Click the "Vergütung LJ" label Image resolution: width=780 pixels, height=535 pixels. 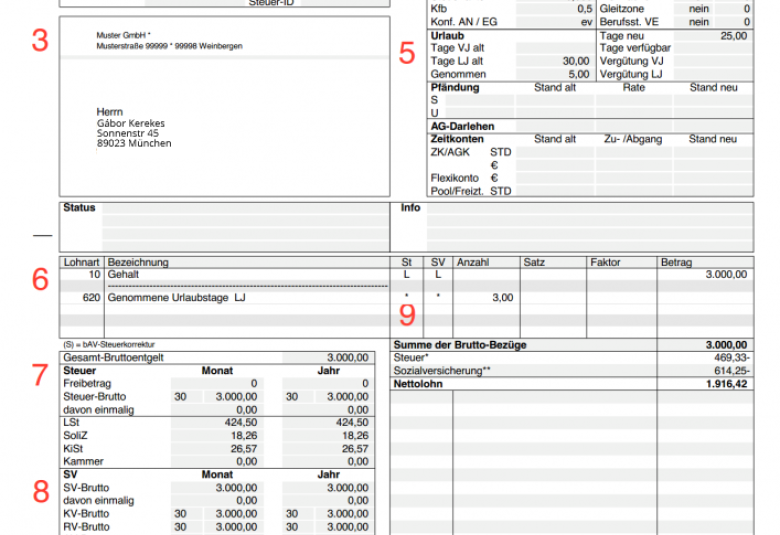click(x=631, y=74)
